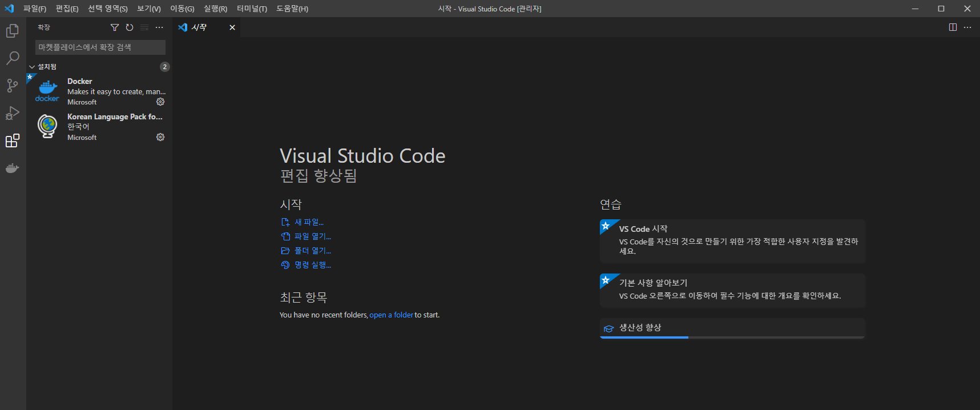Clear extensions search results icon

pos(144,27)
